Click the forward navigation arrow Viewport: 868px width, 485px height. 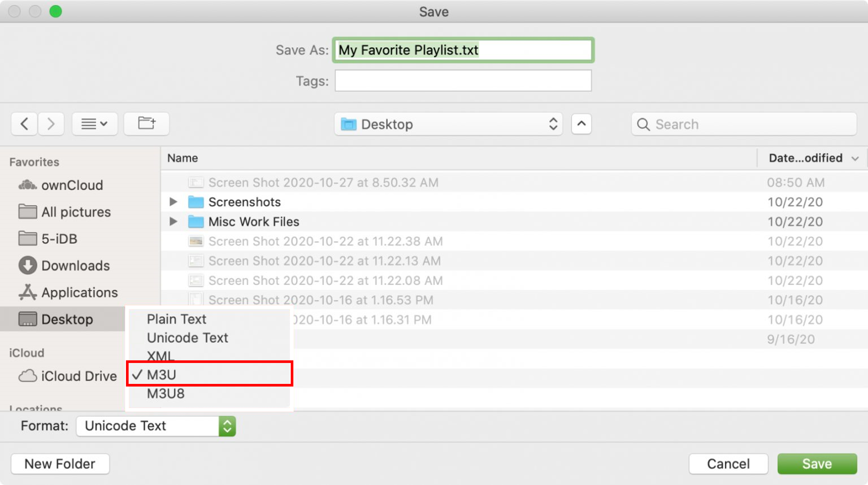[x=51, y=124]
